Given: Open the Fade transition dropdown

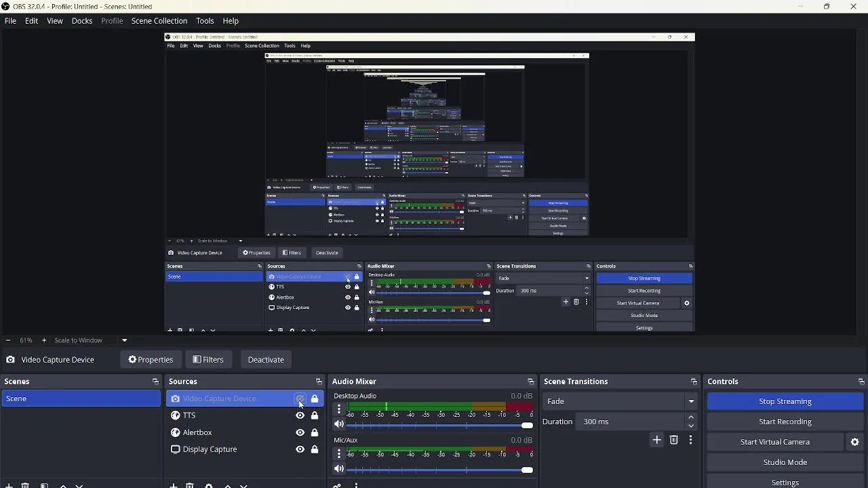Looking at the screenshot, I should pos(620,401).
